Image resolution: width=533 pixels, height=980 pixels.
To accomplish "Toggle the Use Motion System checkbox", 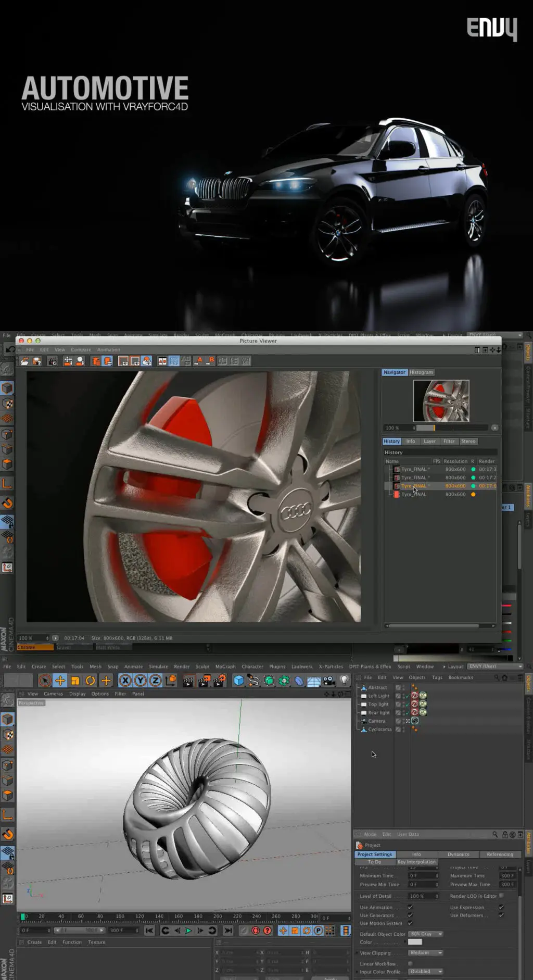I will click(410, 923).
